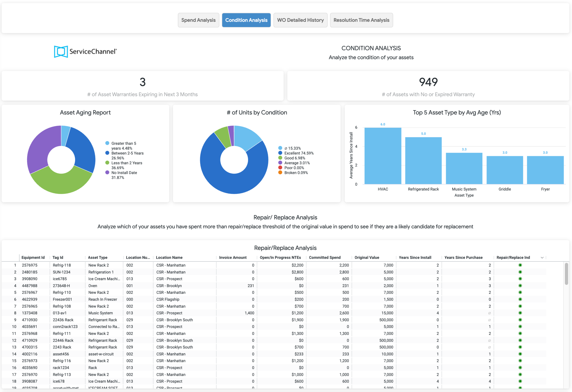Sort by the Years Since Install column header
572x392 pixels.
(415, 257)
